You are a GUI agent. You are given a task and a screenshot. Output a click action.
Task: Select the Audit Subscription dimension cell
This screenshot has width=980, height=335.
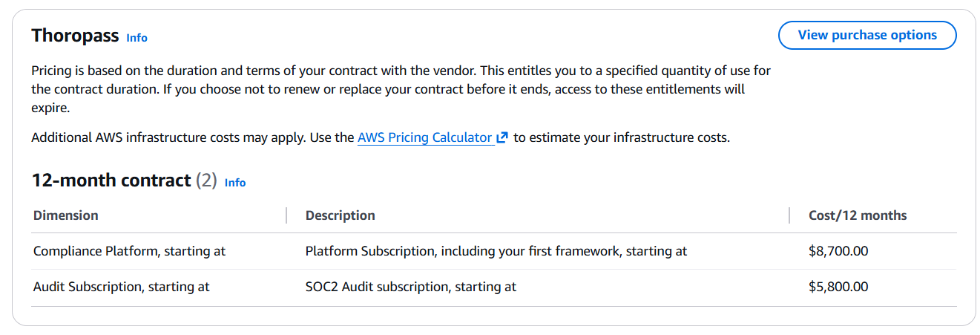coord(122,287)
